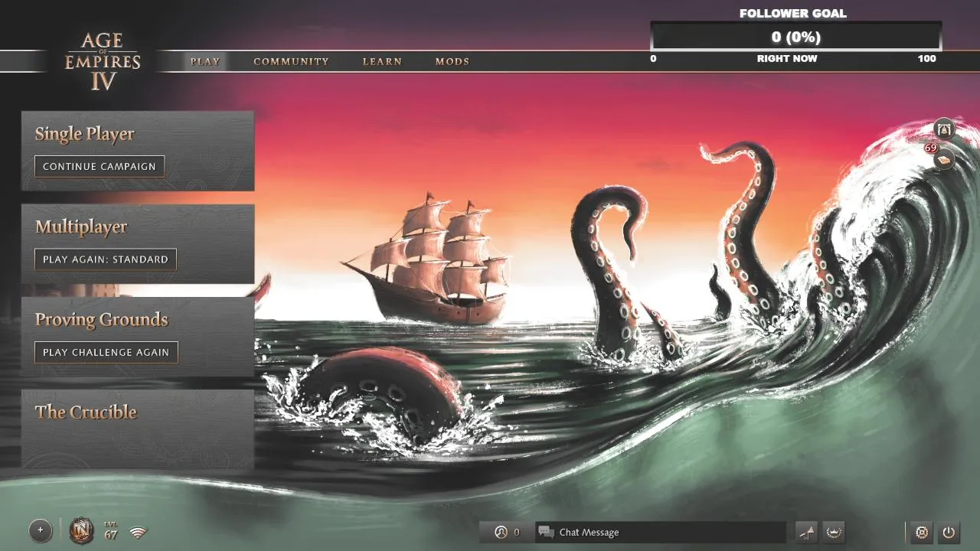Click the follower goal progress bar
The image size is (980, 551).
coord(796,37)
